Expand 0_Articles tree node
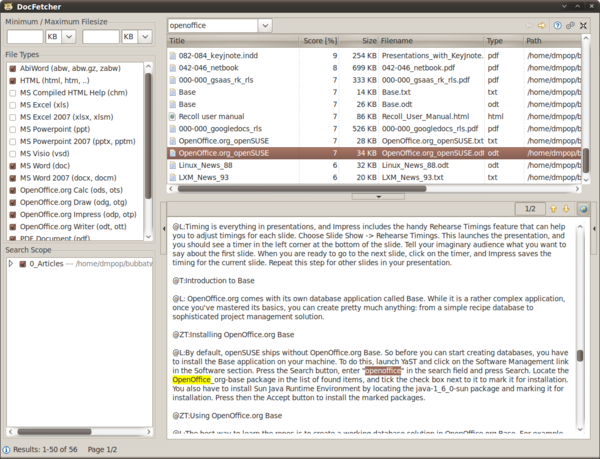 [11, 264]
